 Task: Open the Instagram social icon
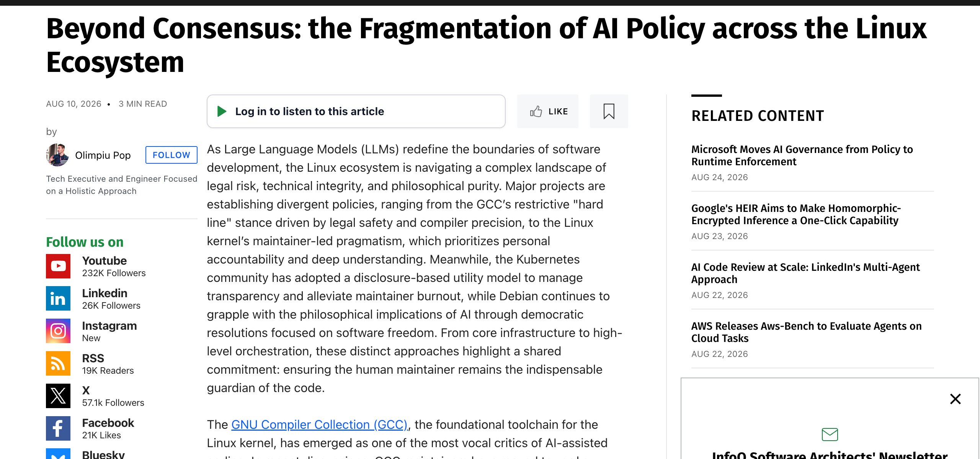(x=58, y=331)
